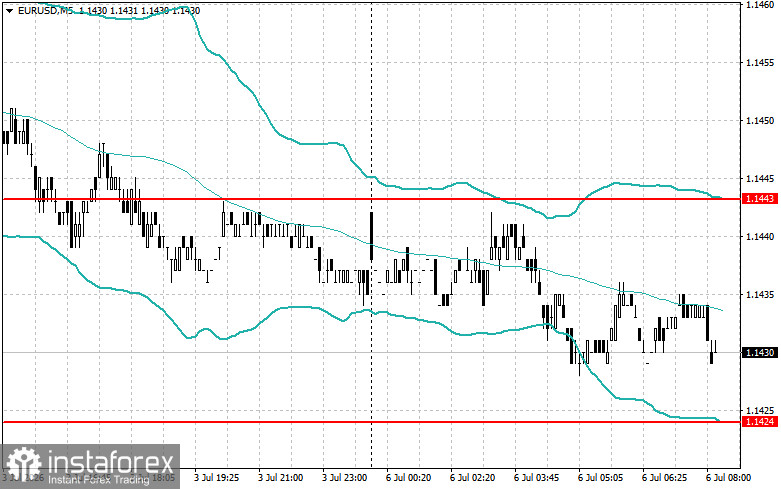The height and width of the screenshot is (489, 781).
Task: Click the EURUSD,M5 chart title text
Action: tap(45, 10)
